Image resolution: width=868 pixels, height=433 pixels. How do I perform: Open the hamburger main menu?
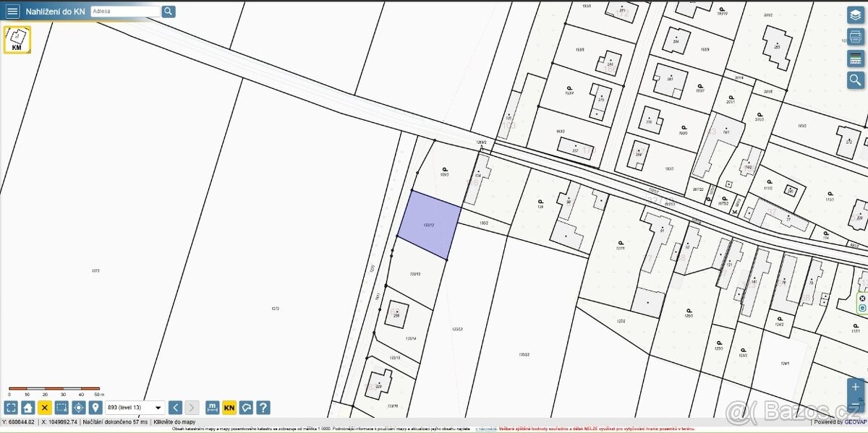pyautogui.click(x=12, y=12)
